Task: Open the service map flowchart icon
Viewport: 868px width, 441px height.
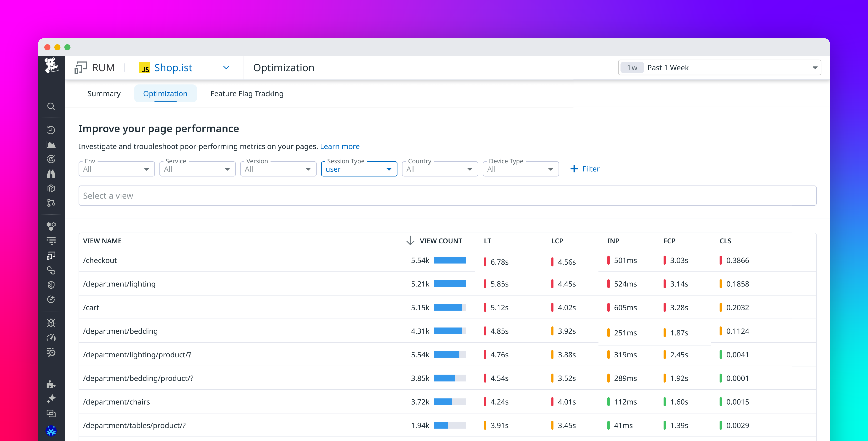Action: tap(51, 203)
